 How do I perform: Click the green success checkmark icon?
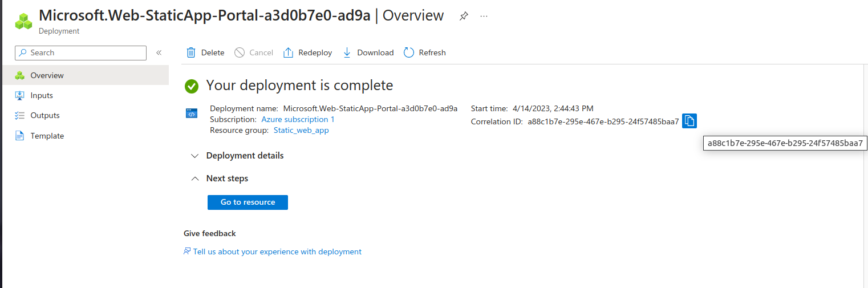[x=192, y=86]
